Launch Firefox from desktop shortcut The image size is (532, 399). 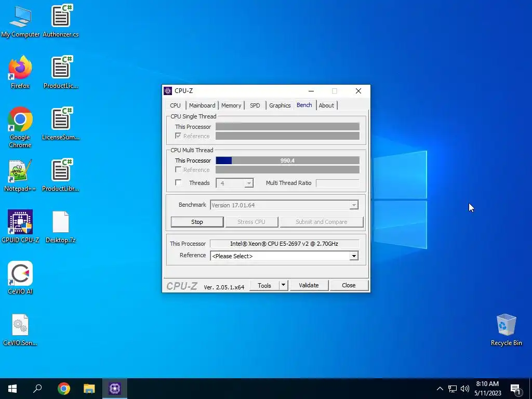(20, 72)
